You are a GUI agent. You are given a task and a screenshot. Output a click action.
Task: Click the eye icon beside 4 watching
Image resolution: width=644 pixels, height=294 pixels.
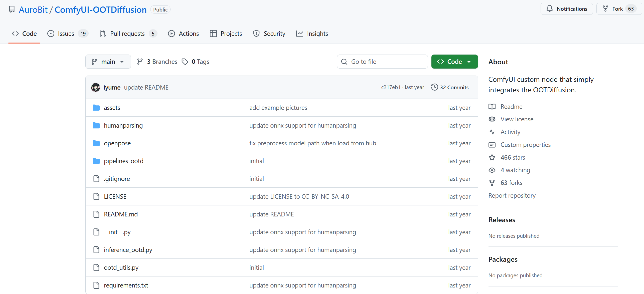(x=492, y=170)
